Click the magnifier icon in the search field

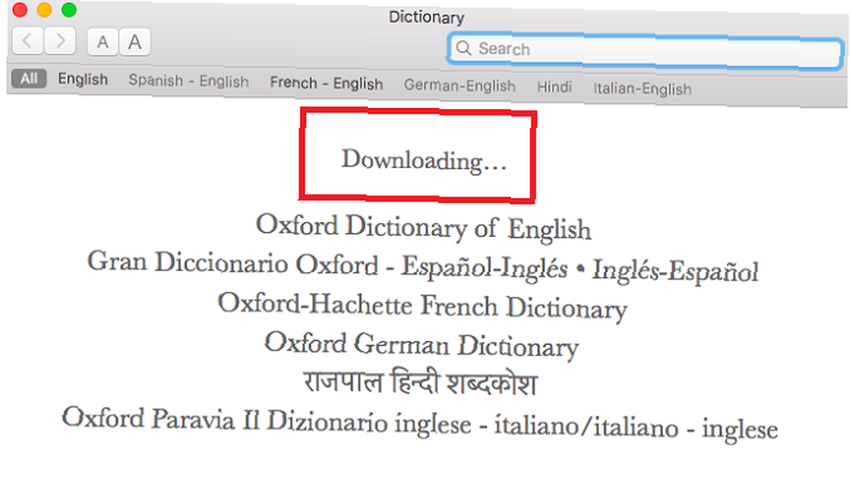(x=463, y=48)
